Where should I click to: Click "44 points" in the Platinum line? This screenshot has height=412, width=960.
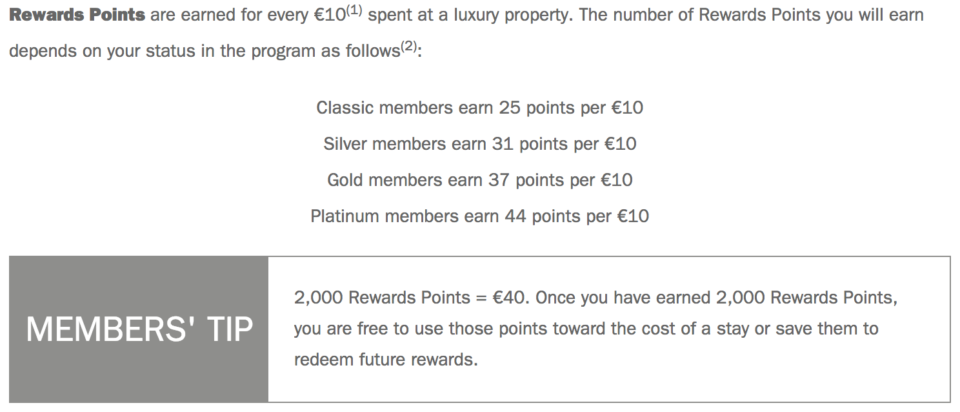click(542, 216)
